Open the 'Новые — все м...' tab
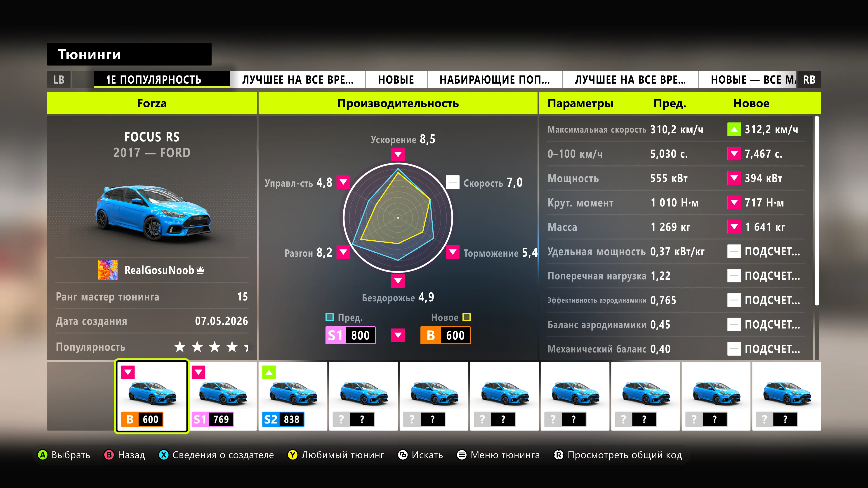 tap(747, 80)
